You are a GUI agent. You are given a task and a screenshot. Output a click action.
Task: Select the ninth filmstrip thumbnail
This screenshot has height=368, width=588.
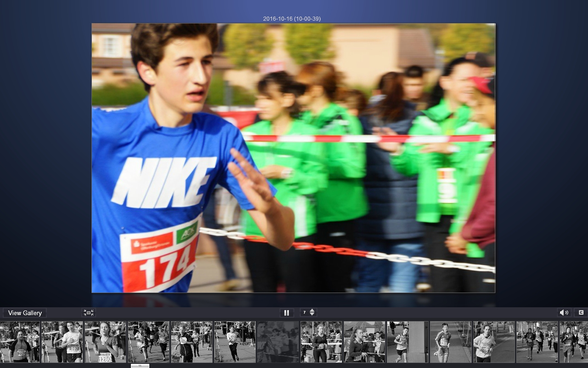pyautogui.click(x=364, y=342)
